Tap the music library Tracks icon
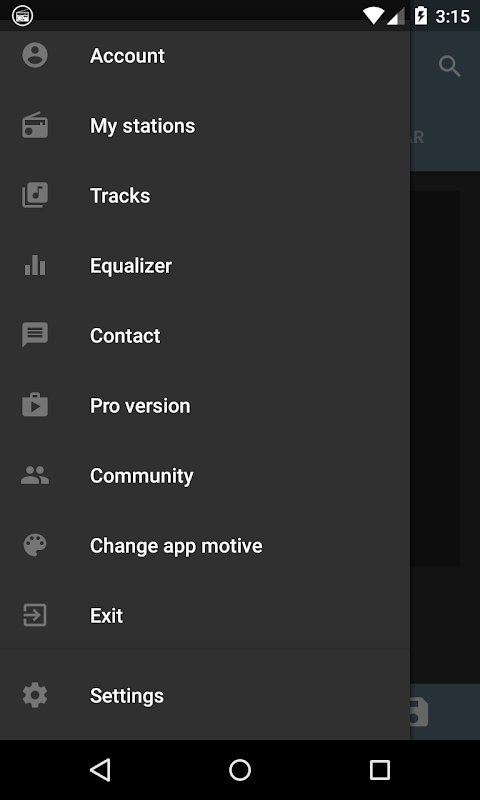Image resolution: width=480 pixels, height=800 pixels. tap(35, 195)
